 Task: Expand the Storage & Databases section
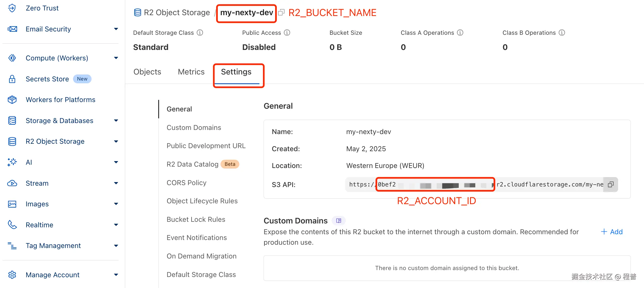coord(116,121)
